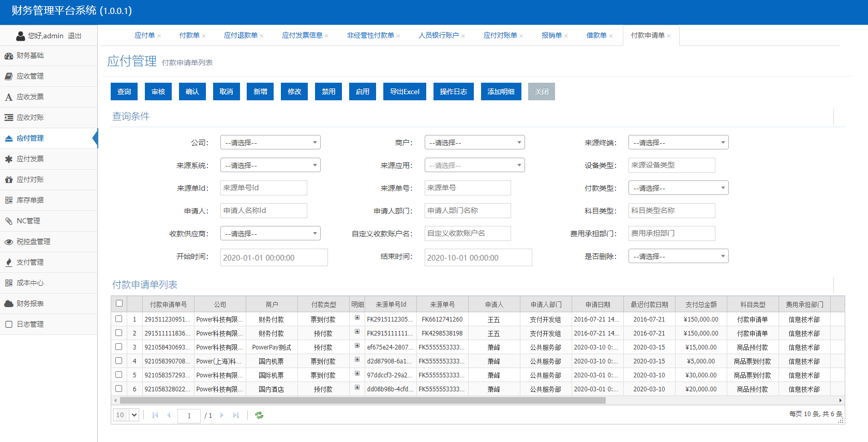Screen dimensions: 868x442
Task: Click the 退出 logout link
Action: click(74, 36)
